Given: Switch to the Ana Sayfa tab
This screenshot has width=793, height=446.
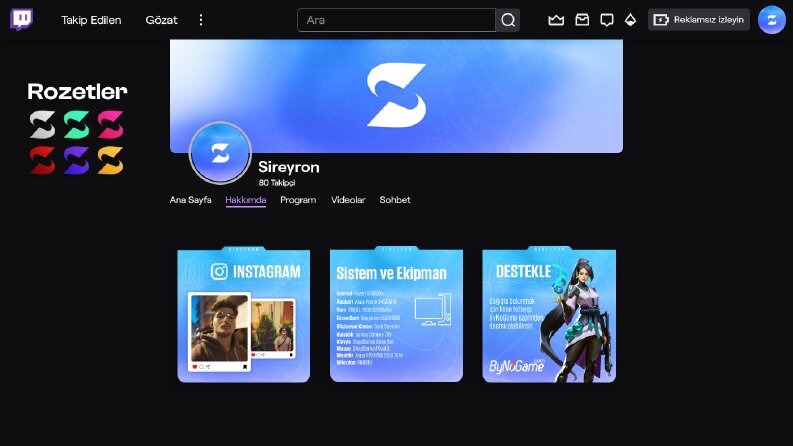Looking at the screenshot, I should tap(190, 200).
